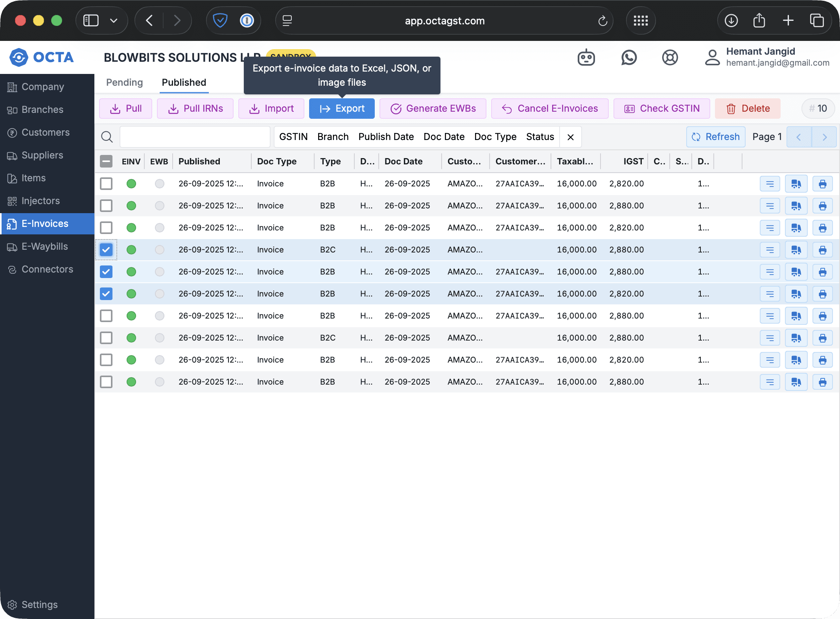Open the help lifebuoy icon

point(670,58)
